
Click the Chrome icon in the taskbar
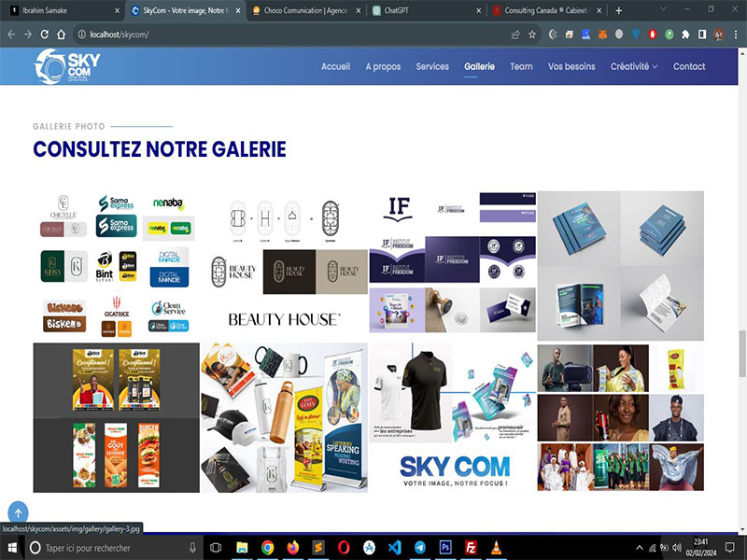point(267,548)
